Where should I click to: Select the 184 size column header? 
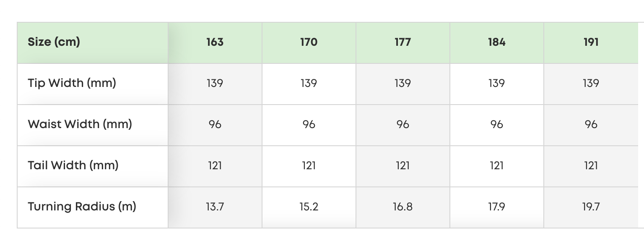(x=497, y=43)
